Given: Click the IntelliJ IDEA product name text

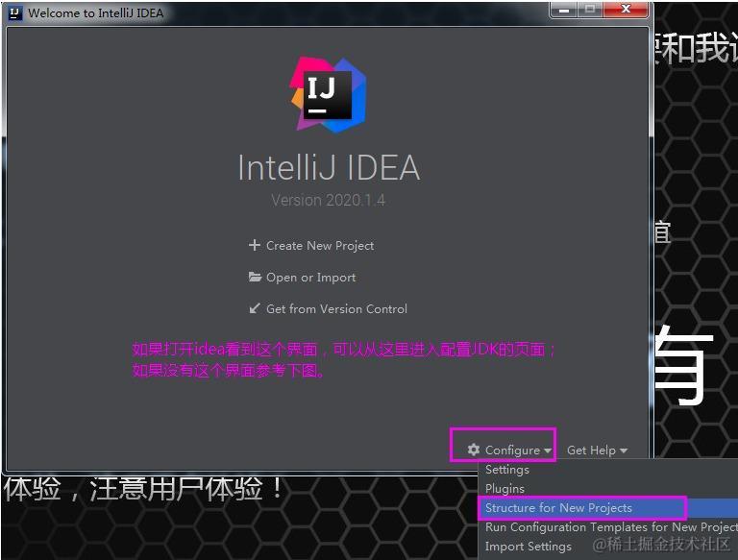Looking at the screenshot, I should (329, 167).
